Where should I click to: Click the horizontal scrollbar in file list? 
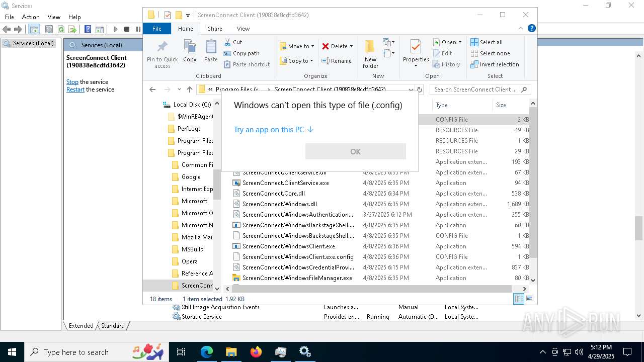371,289
